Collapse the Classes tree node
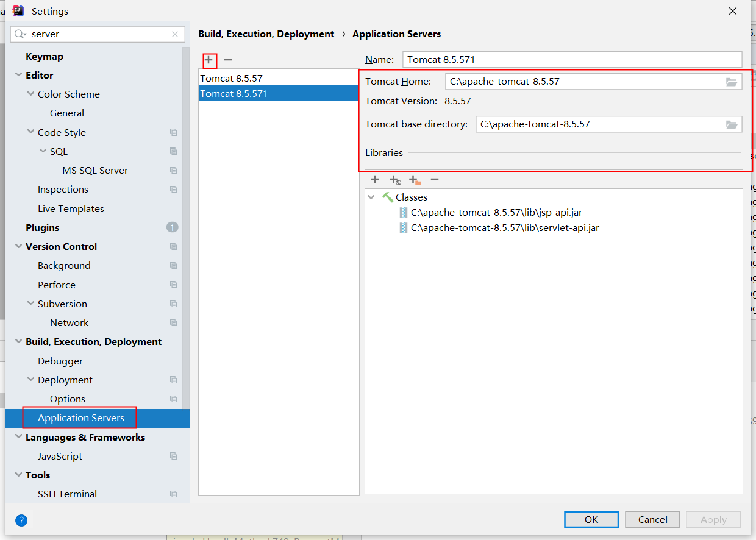Viewport: 756px width, 540px height. pyautogui.click(x=371, y=197)
